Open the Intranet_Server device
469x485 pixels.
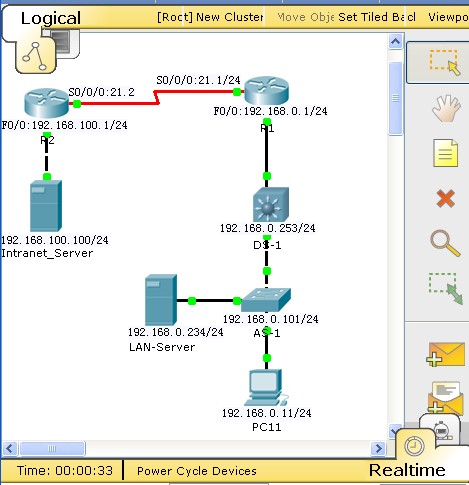[46, 206]
